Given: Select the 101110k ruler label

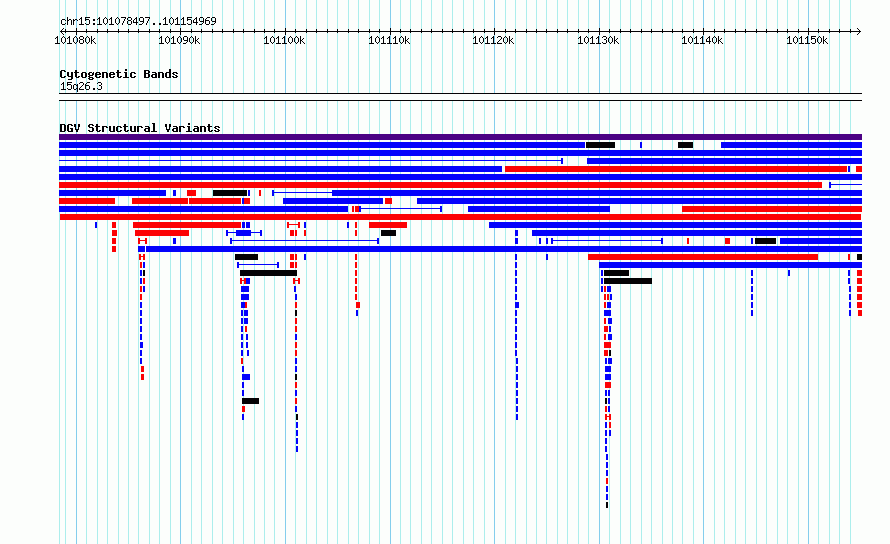Looking at the screenshot, I should [x=389, y=40].
